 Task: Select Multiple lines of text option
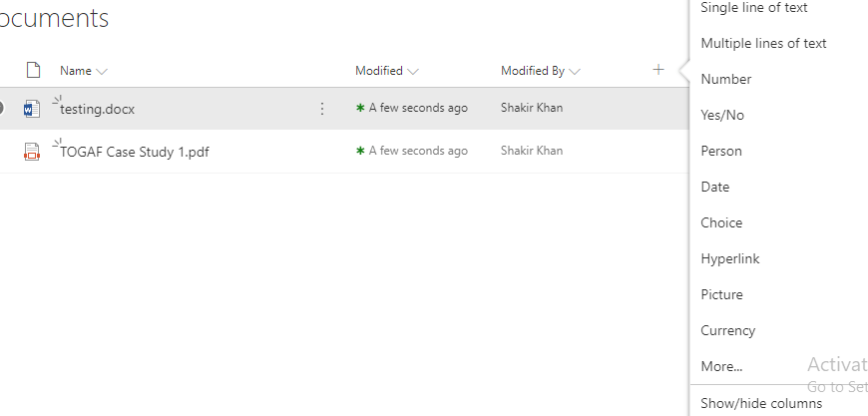[x=763, y=43]
